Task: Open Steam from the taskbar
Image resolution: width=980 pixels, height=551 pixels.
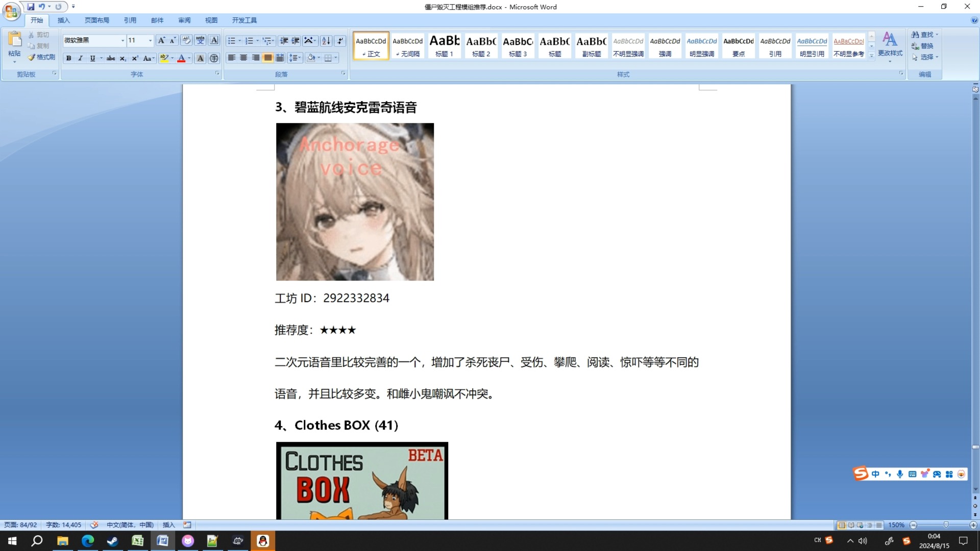Action: pyautogui.click(x=112, y=541)
